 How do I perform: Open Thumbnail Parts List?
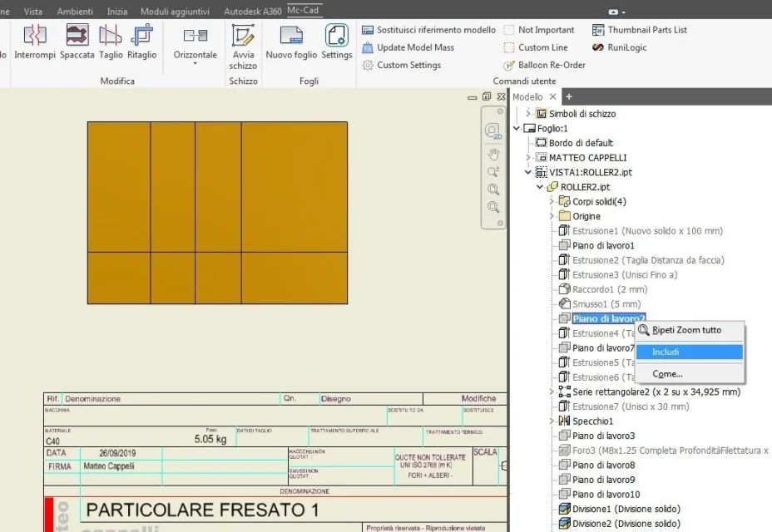640,30
